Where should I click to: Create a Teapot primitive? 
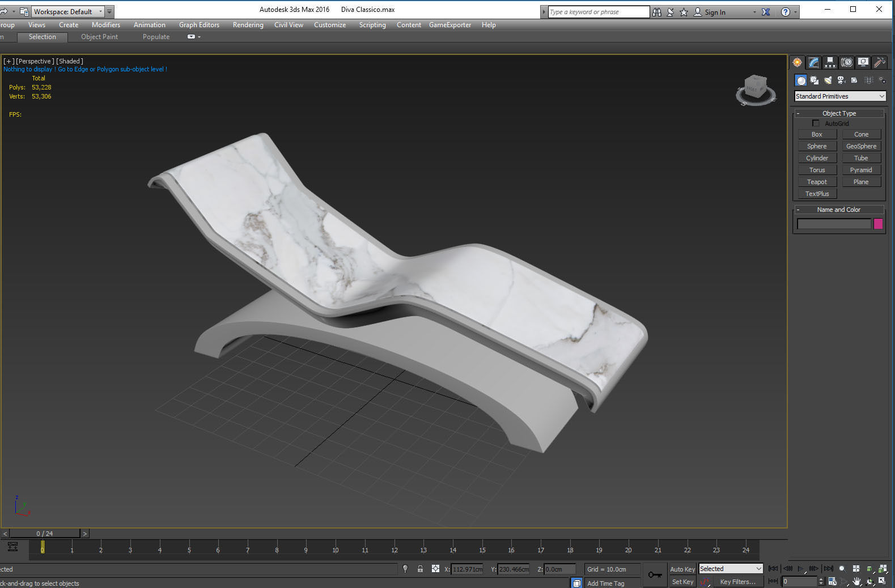pos(817,182)
